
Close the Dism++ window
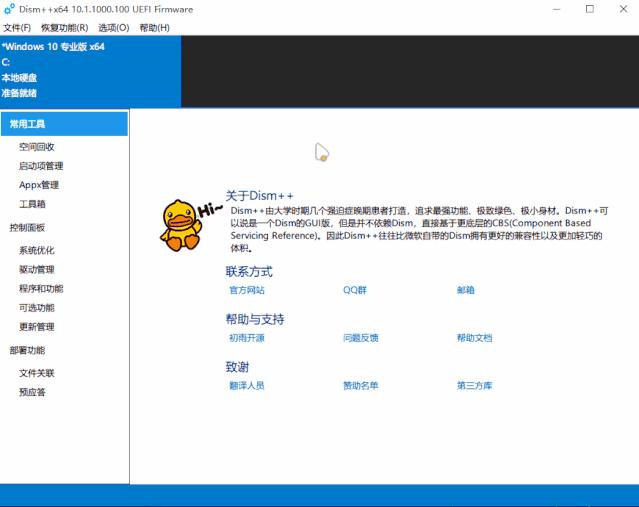tap(623, 9)
